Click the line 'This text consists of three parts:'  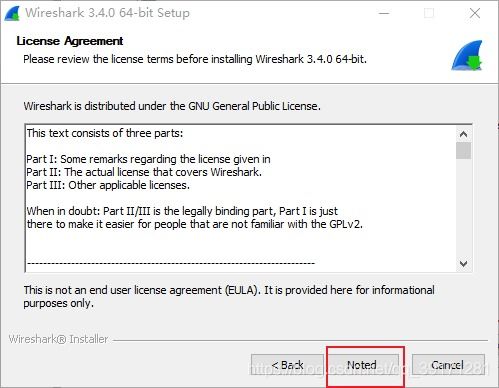pos(105,133)
